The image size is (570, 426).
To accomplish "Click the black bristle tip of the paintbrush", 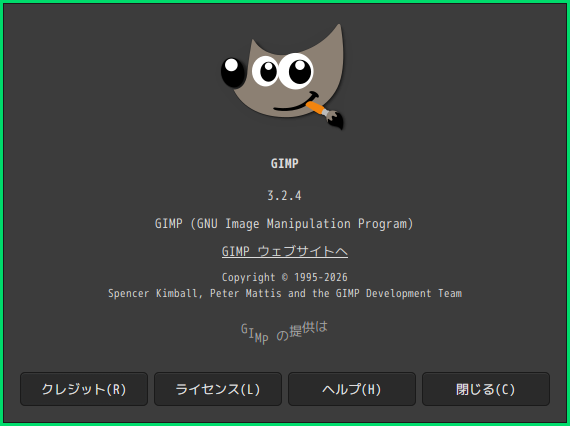I will (336, 121).
